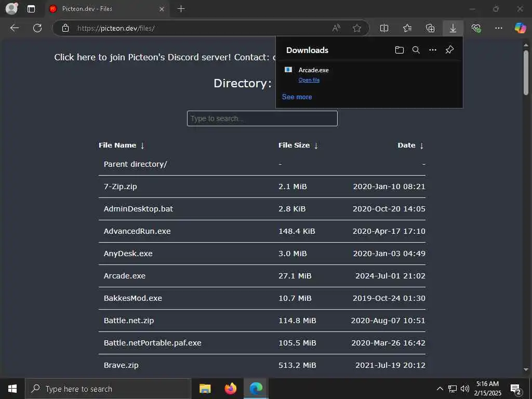Screen dimensions: 532x399
Task: Click scrollbar down arrow
Action: (526, 369)
